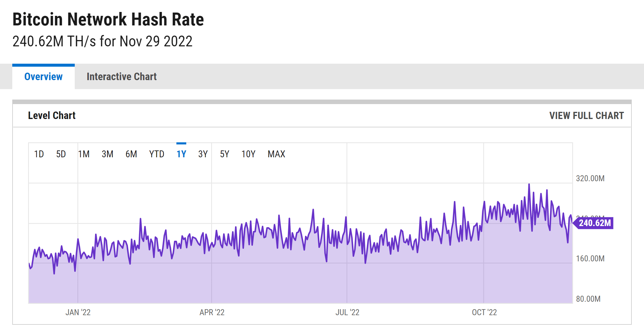The width and height of the screenshot is (644, 334).
Task: Select the 6M time range
Action: click(x=131, y=154)
